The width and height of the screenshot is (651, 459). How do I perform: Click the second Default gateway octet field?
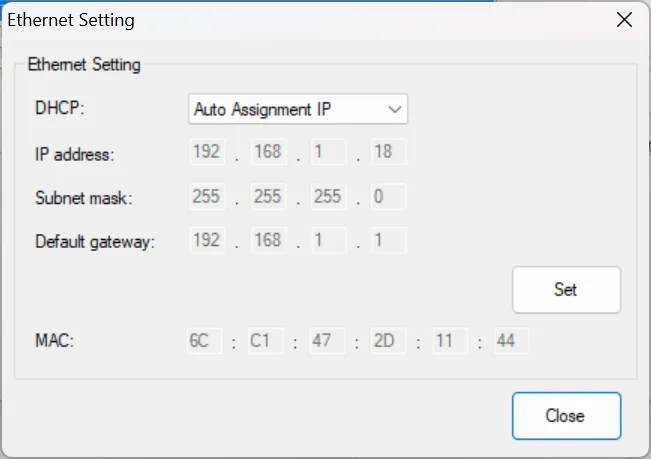[267, 241]
